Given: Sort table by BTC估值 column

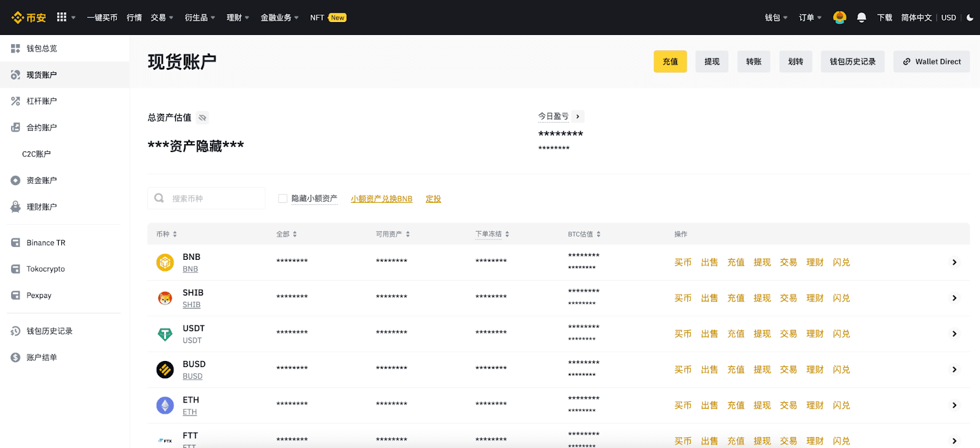Looking at the screenshot, I should [584, 234].
